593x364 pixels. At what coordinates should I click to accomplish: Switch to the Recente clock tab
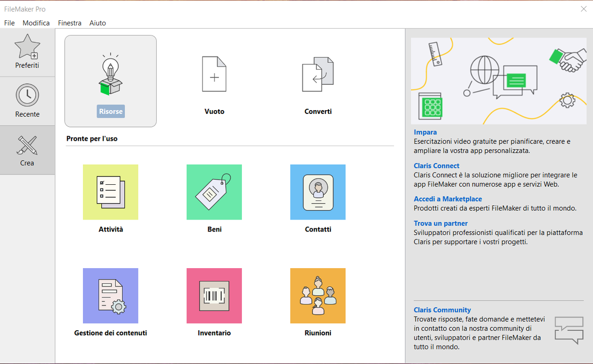coord(27,101)
